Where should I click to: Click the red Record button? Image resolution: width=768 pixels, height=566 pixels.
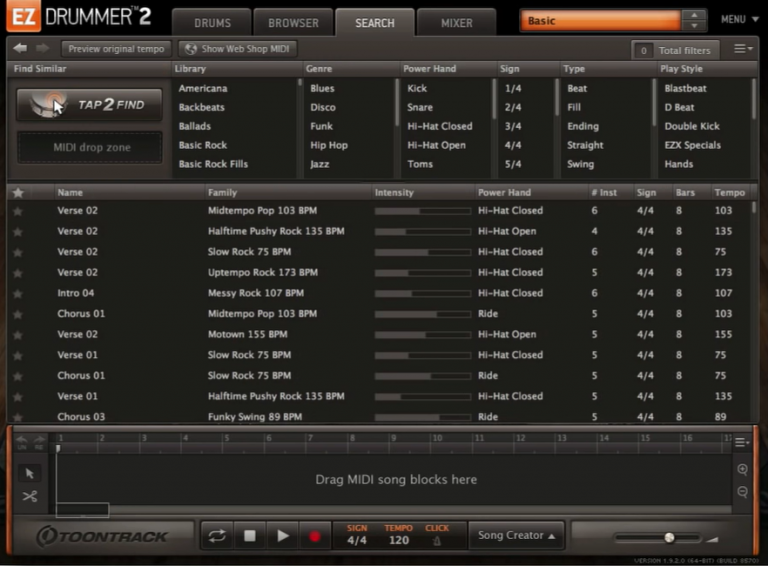pos(315,536)
